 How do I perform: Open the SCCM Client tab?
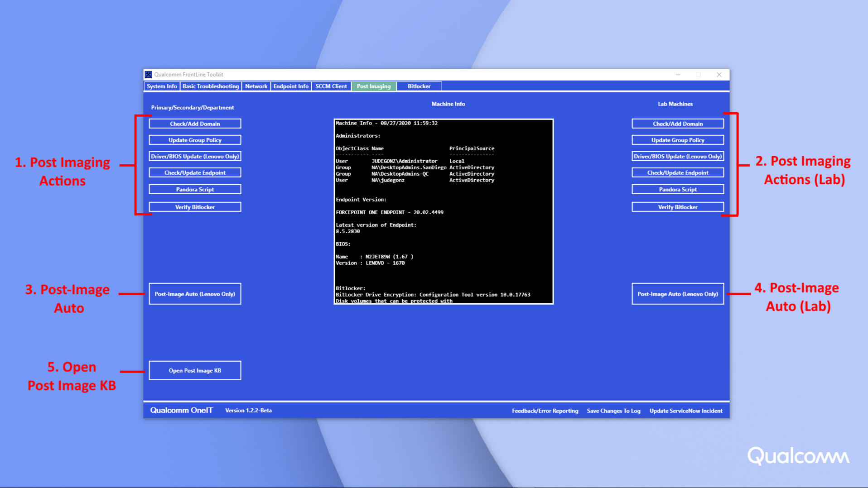[x=331, y=86]
